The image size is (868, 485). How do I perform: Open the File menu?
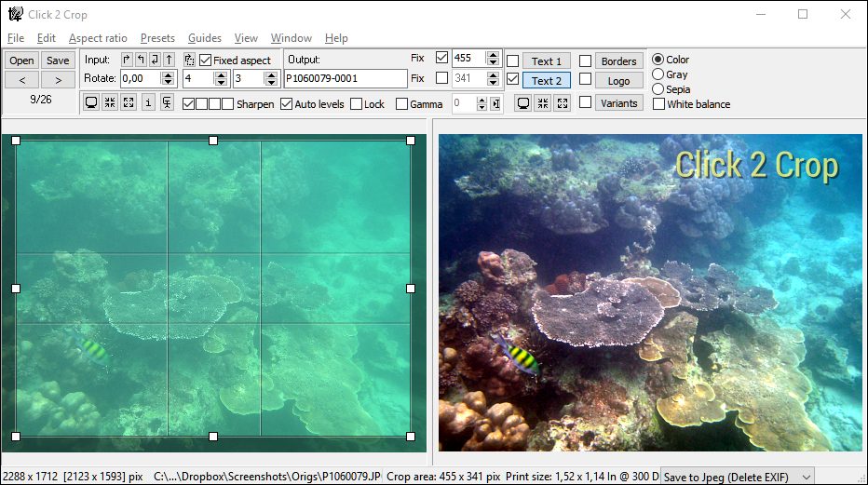click(x=16, y=38)
